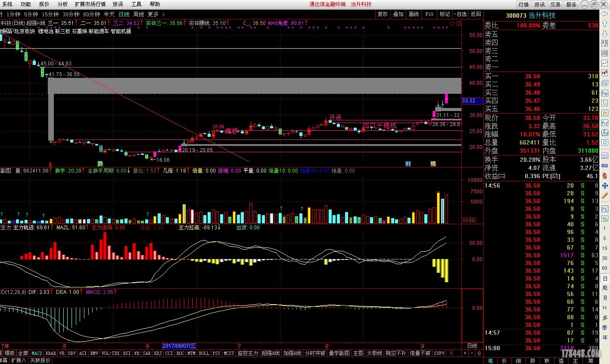Open the wavy indicator lines icon
Screen dimensions: 610x364
pyautogui.click(x=605, y=155)
